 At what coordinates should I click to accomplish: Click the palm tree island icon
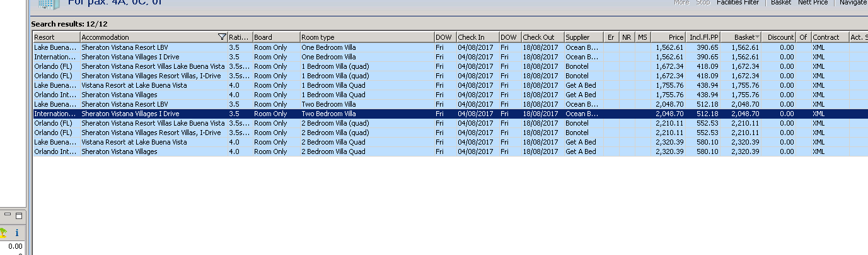3,232
